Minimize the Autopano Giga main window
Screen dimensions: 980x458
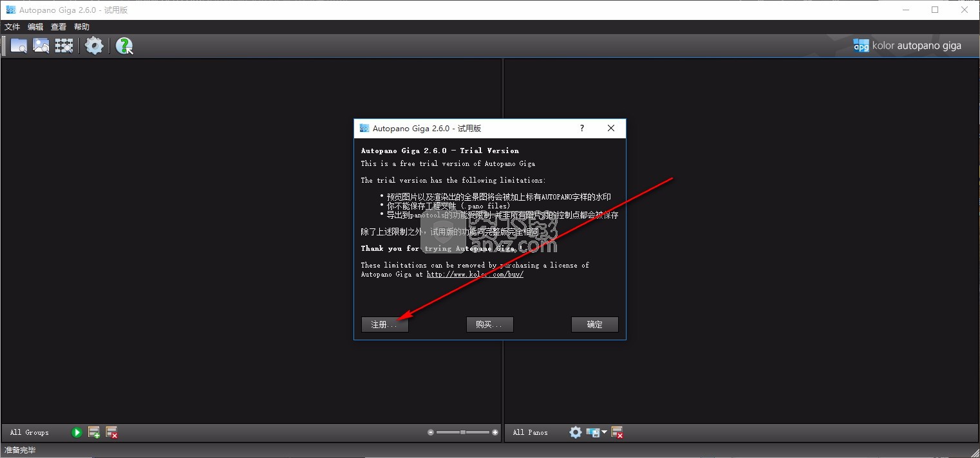[905, 10]
